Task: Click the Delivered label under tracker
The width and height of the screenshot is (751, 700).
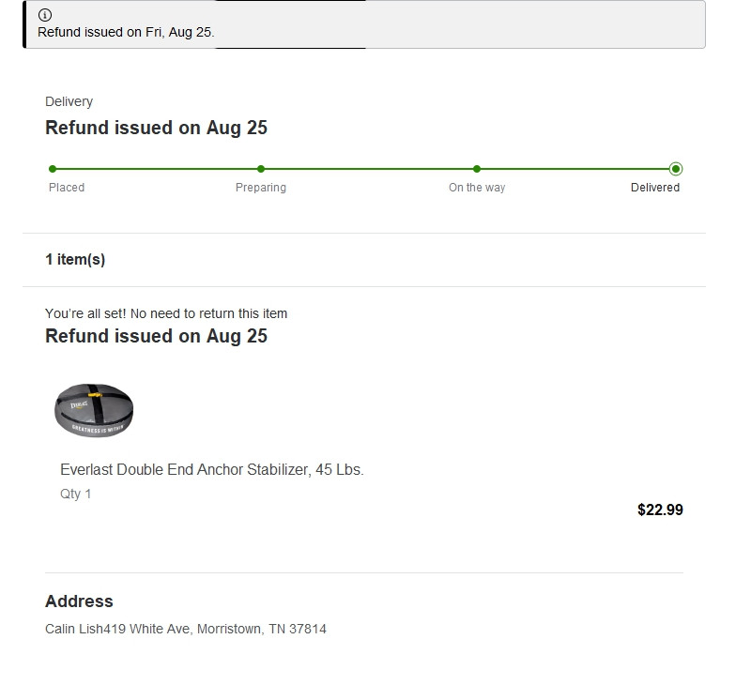Action: pos(655,188)
